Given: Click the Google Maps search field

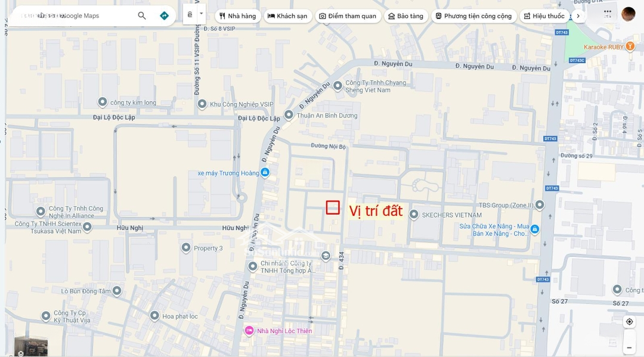Looking at the screenshot, I should pyautogui.click(x=72, y=16).
